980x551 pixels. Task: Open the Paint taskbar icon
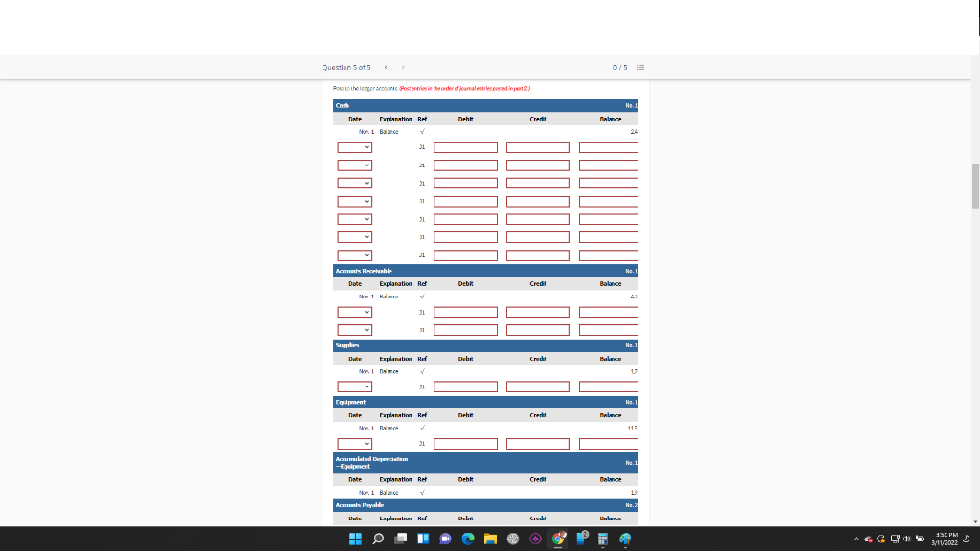(x=625, y=539)
